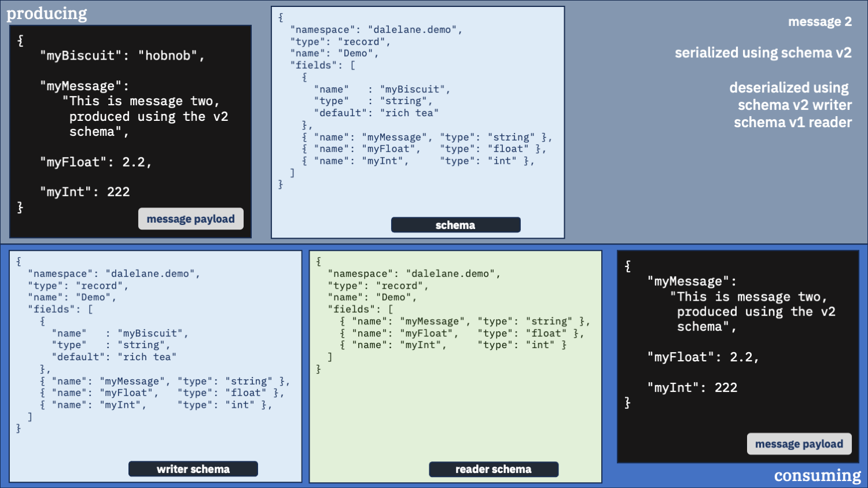This screenshot has width=868, height=488.
Task: Select the myInt field line in writer schema
Action: click(x=155, y=405)
